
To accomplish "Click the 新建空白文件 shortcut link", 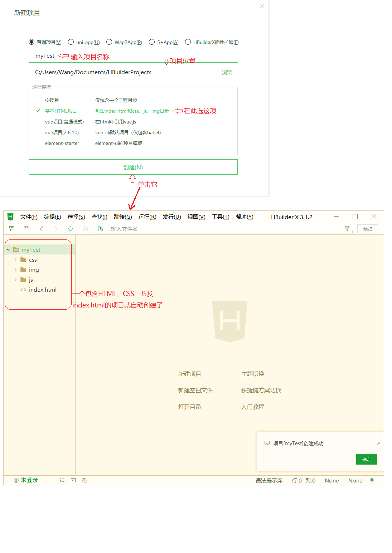I will pyautogui.click(x=195, y=390).
